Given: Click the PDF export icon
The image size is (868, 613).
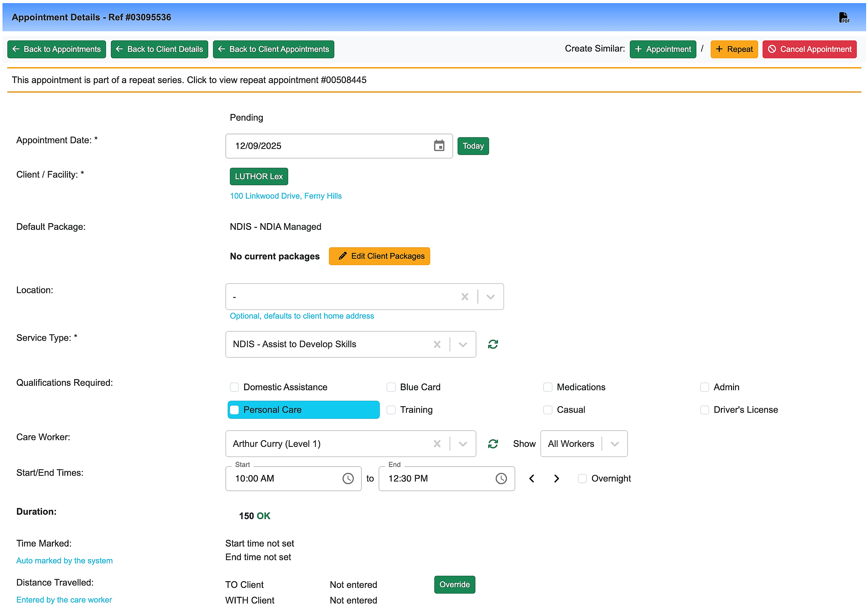Looking at the screenshot, I should coord(844,17).
